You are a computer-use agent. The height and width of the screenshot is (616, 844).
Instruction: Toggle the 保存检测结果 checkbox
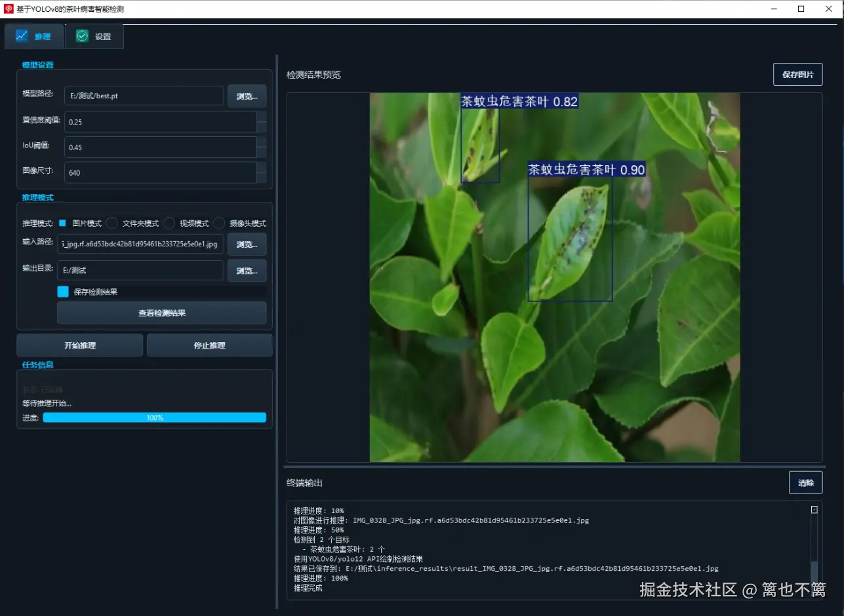(x=63, y=292)
